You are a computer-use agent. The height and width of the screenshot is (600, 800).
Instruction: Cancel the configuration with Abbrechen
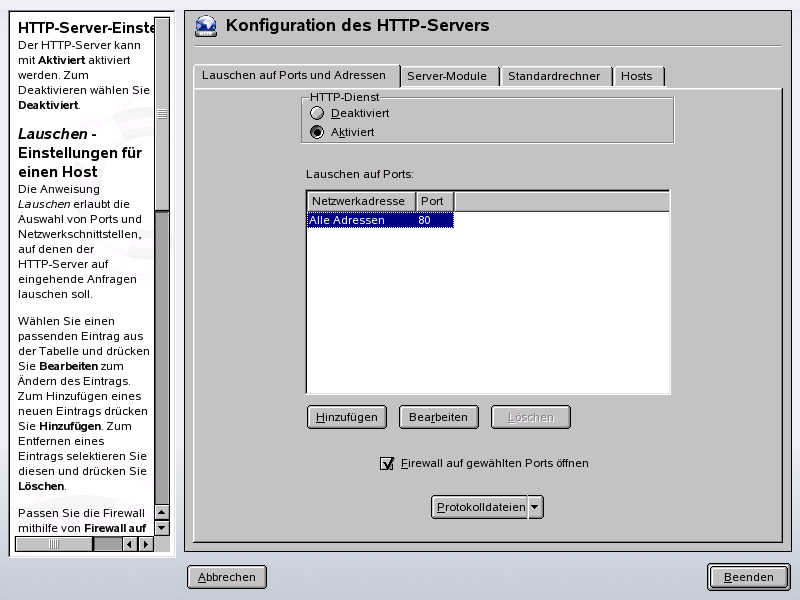[x=226, y=577]
